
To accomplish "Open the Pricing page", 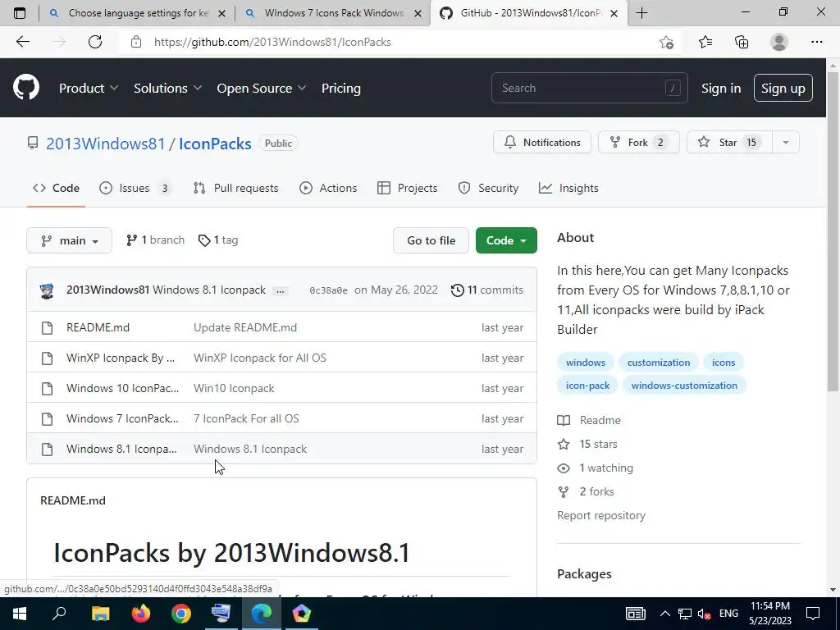I will 340,88.
